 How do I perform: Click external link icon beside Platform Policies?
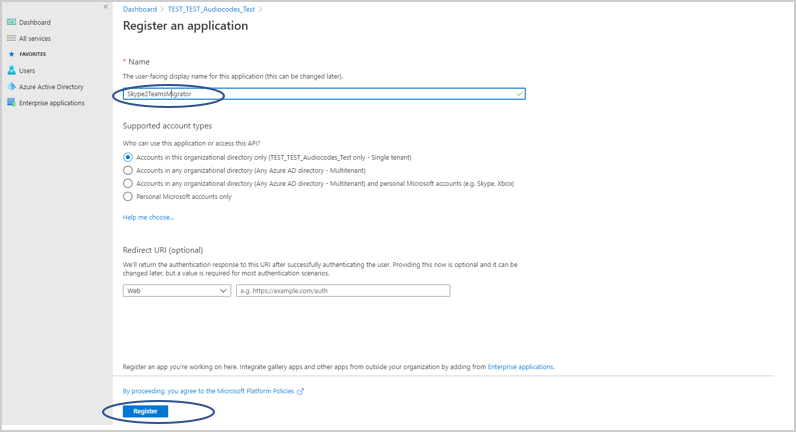pos(301,391)
